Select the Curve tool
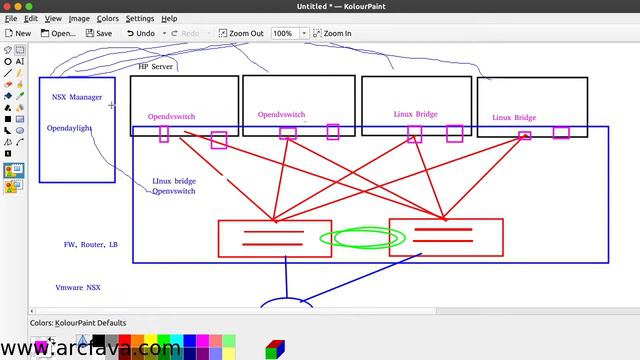Image resolution: width=640 pixels, height=360 pixels. click(20, 142)
